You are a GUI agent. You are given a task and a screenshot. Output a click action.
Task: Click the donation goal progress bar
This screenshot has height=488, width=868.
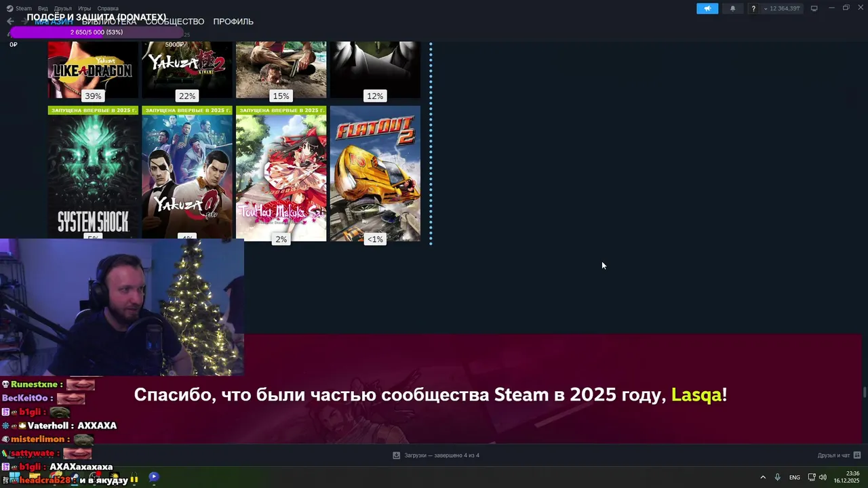click(96, 33)
